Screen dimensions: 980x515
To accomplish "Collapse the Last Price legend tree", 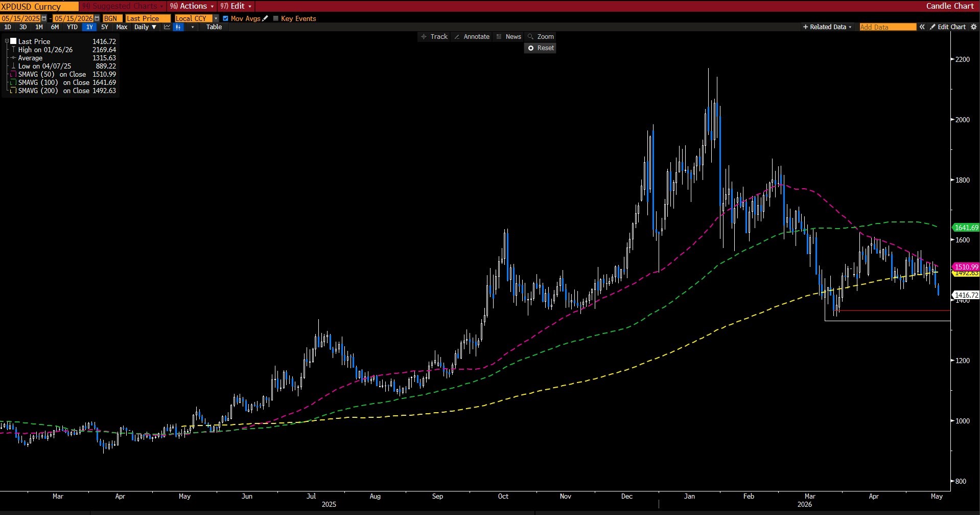I will point(7,41).
